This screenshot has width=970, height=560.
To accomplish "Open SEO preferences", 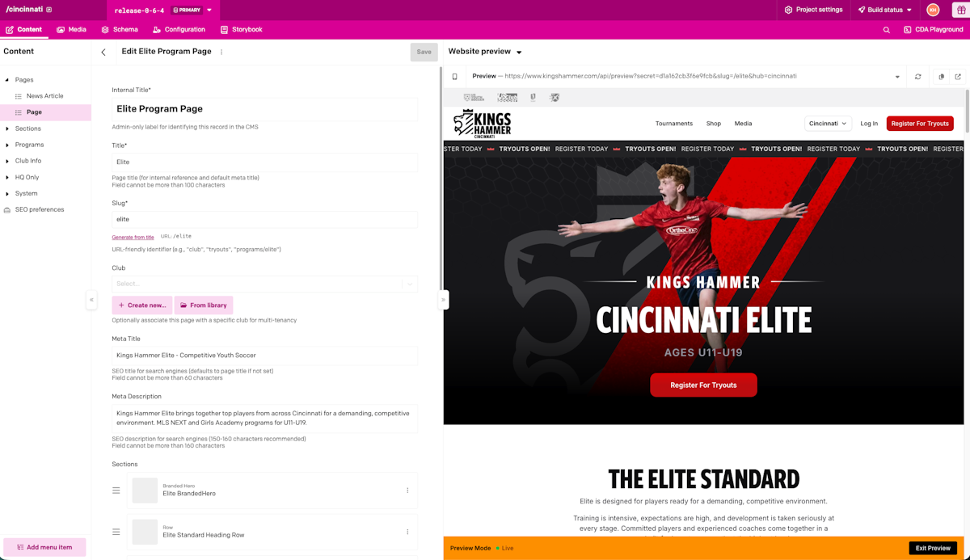I will (39, 209).
